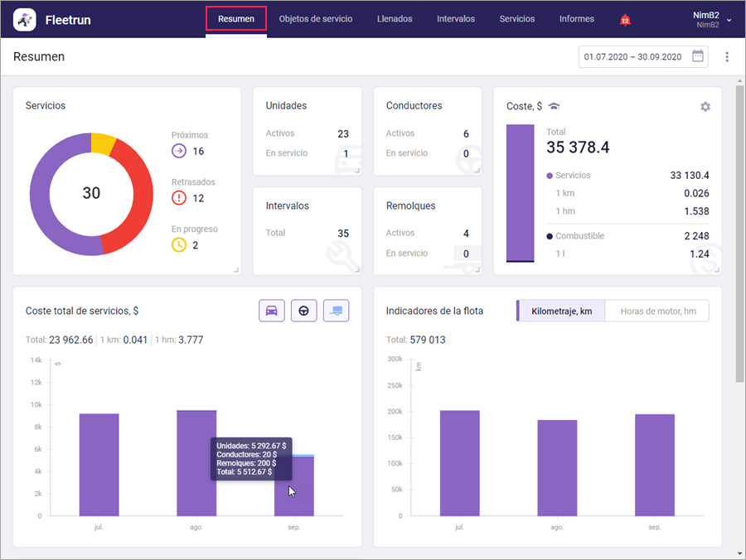Click the education hat icon beside Coste
The image size is (746, 560).
(x=554, y=105)
